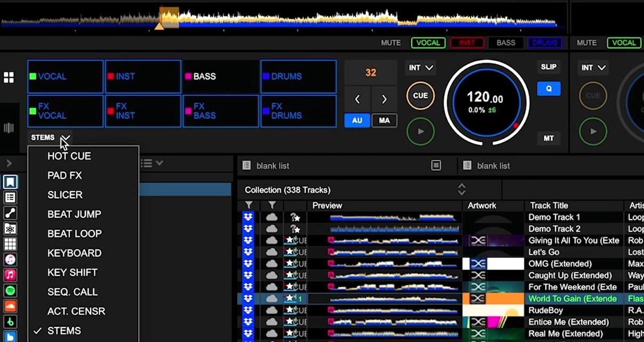Select HOT CUE from the pad mode menu
Screen dimensions: 644x342
coord(69,156)
